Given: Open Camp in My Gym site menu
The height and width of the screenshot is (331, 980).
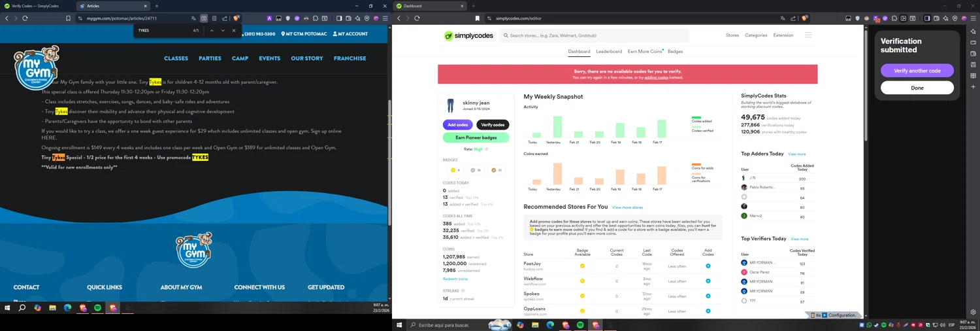Looking at the screenshot, I should click(x=240, y=58).
